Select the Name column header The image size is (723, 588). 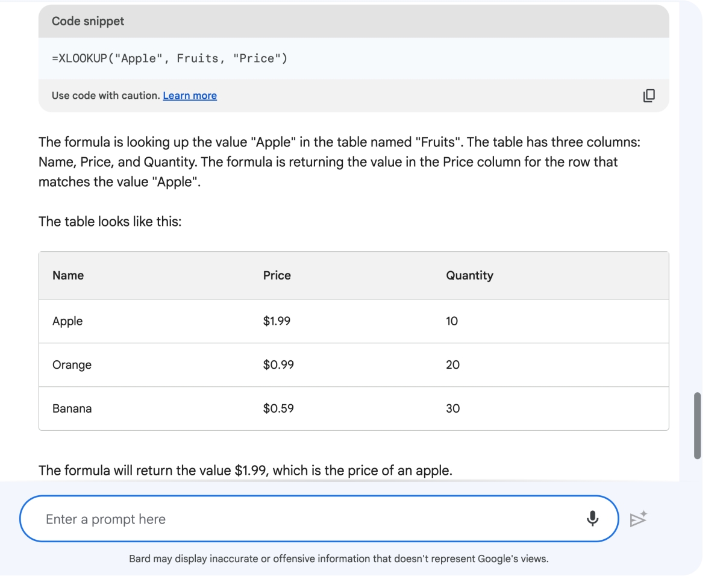pyautogui.click(x=68, y=275)
